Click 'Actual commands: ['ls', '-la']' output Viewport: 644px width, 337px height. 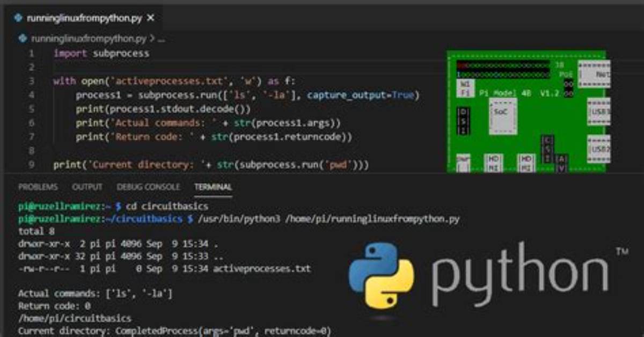tap(96, 294)
